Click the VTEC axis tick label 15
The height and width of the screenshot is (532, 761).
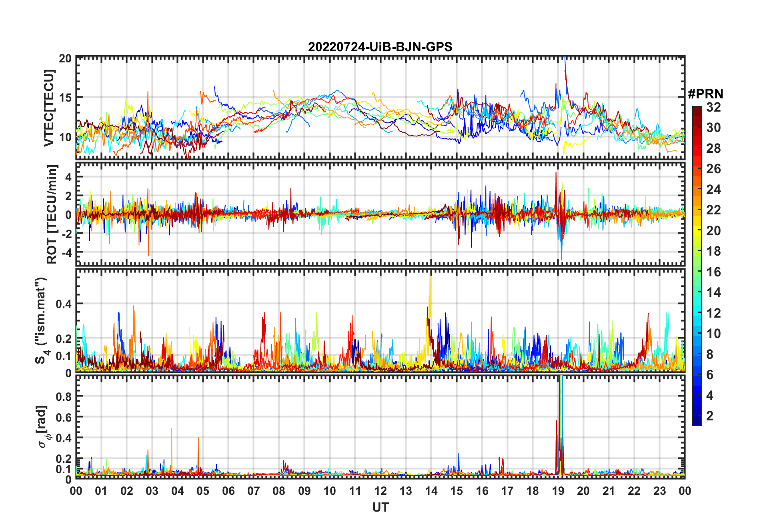click(x=65, y=97)
